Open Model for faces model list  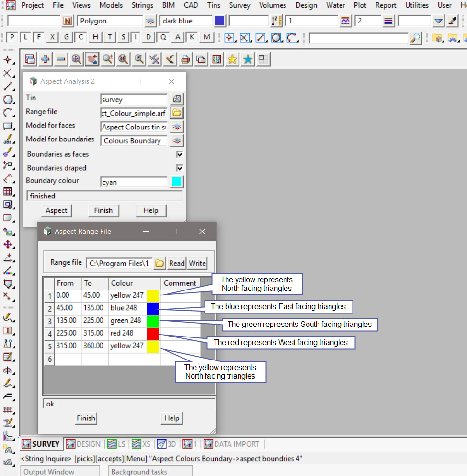(x=177, y=127)
